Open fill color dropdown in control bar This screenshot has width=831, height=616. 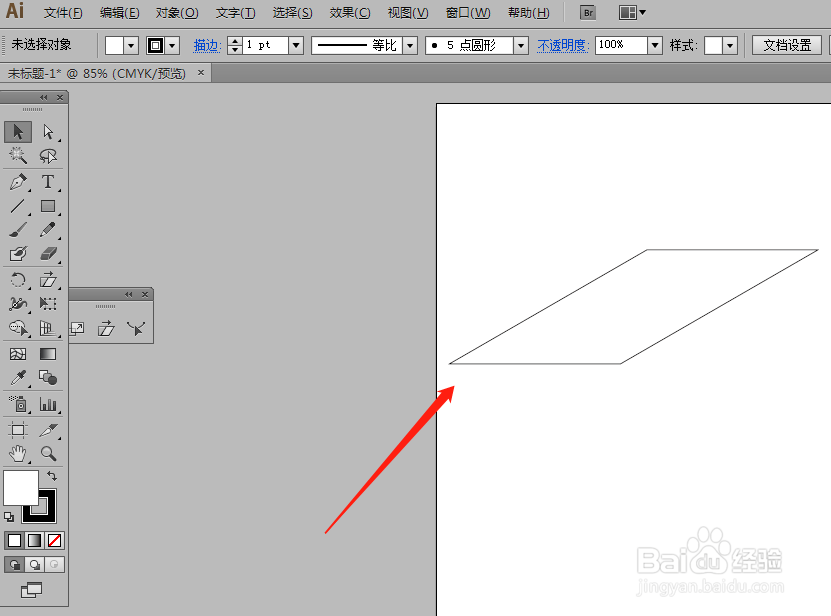[131, 46]
